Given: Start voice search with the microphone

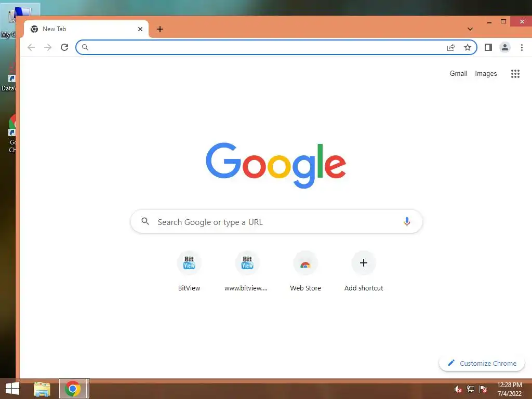Looking at the screenshot, I should (x=407, y=221).
